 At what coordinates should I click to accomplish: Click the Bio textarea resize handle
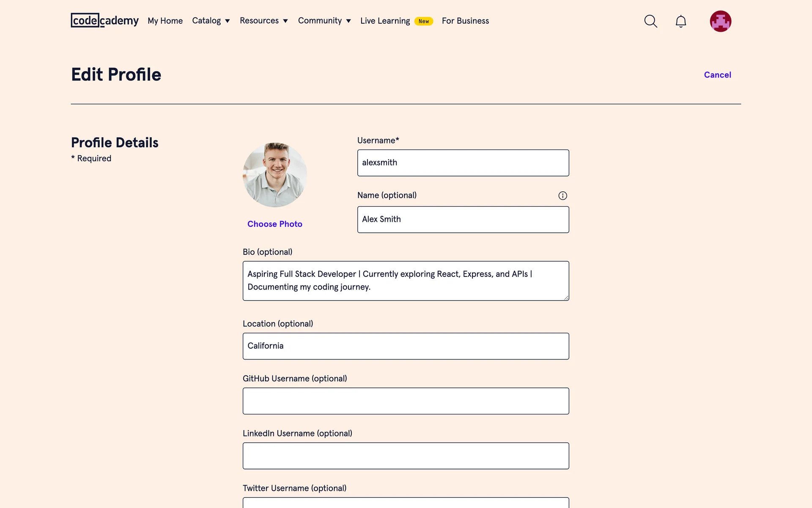pos(566,298)
